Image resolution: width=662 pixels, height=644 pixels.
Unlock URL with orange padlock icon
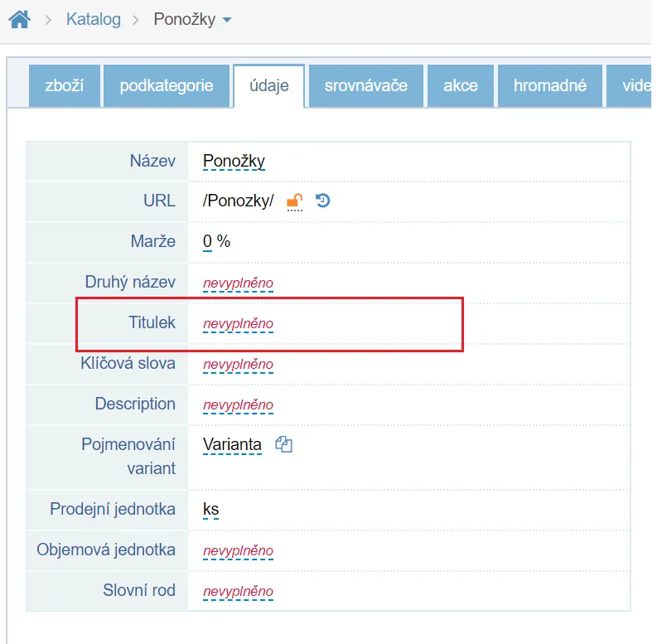tap(295, 201)
